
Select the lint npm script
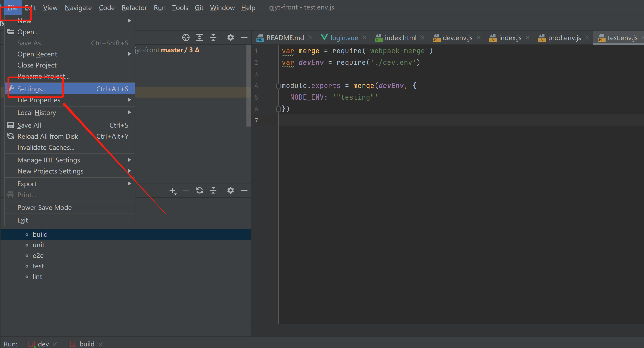(x=37, y=276)
